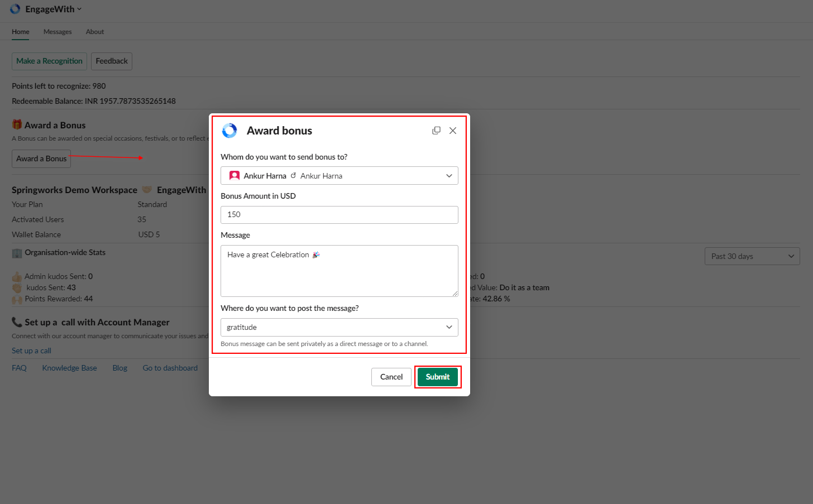Click the gift icon beside Award a Bonus

(17, 124)
